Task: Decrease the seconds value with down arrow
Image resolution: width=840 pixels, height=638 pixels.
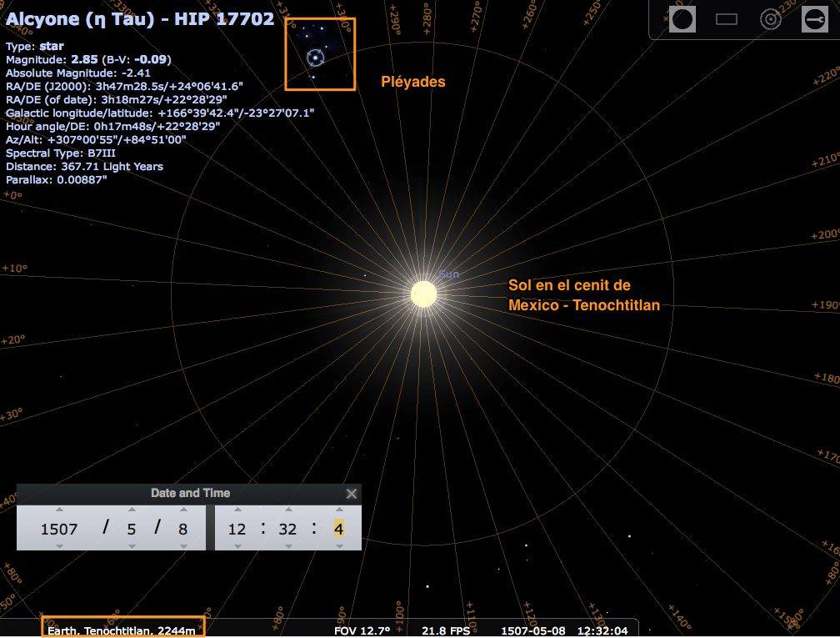Action: 339,546
